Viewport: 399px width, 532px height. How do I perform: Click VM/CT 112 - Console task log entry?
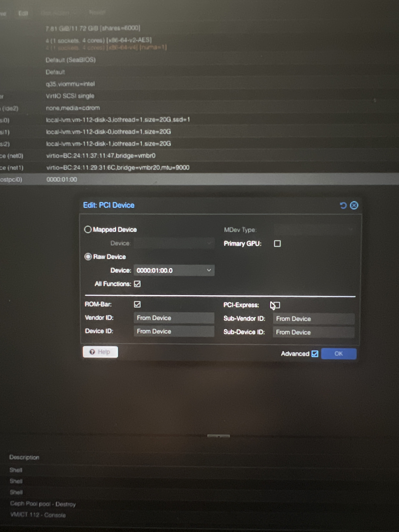tap(38, 515)
